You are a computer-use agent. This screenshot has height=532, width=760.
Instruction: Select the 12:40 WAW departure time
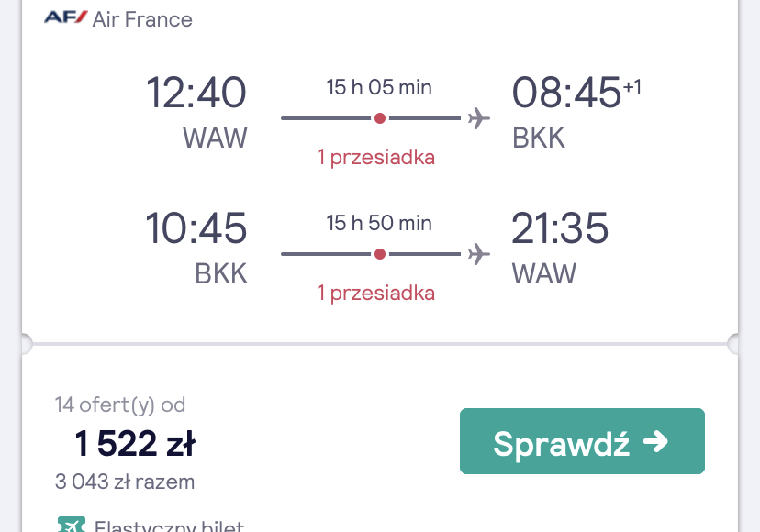[196, 93]
